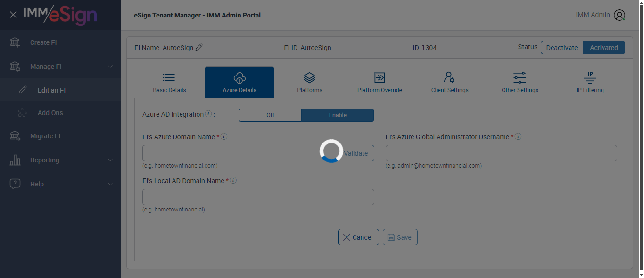Set status to Activated
Screen dimensions: 644x278
coord(604,48)
